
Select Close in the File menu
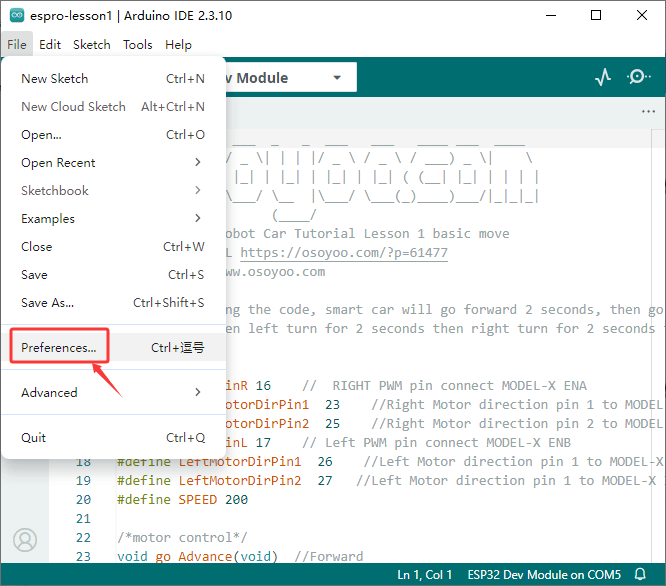point(113,247)
